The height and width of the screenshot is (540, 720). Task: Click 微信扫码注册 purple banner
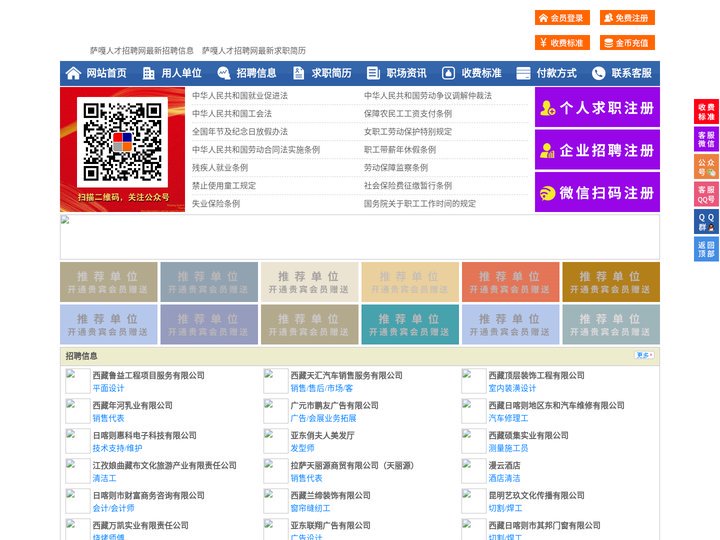pos(597,192)
